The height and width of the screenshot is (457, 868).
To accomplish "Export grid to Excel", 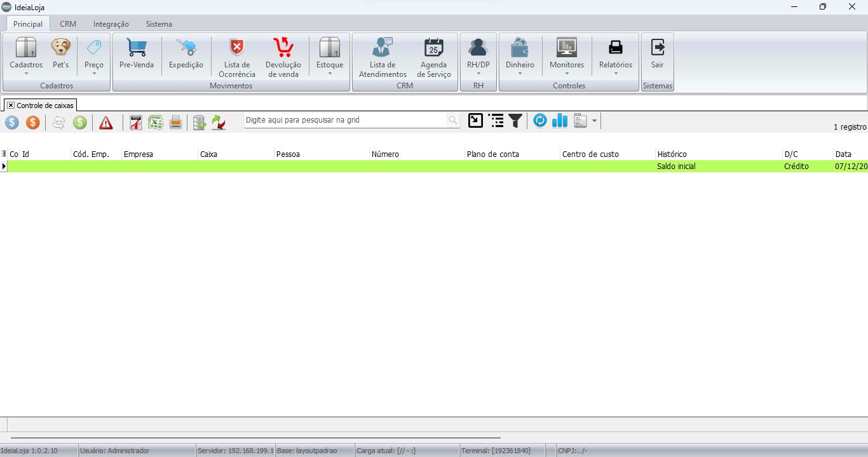I will 155,122.
